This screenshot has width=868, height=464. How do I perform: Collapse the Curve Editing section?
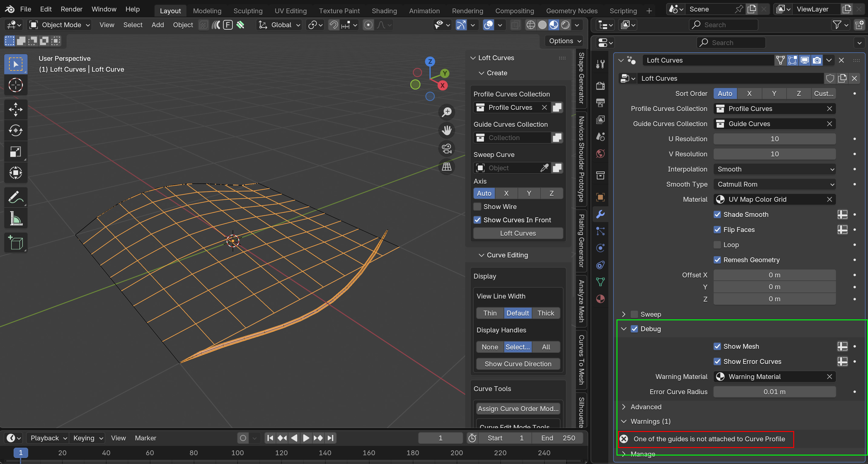(x=482, y=255)
